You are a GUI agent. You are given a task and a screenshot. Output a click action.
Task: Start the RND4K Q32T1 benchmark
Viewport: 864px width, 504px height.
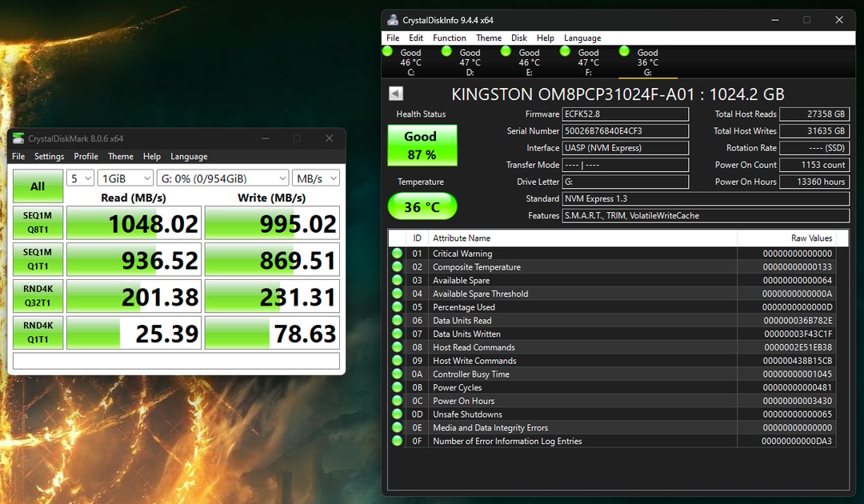(x=38, y=296)
